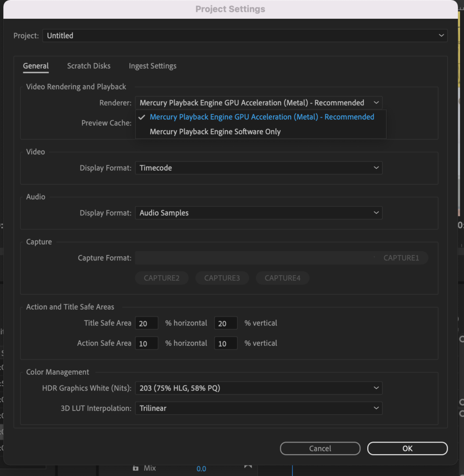This screenshot has width=464, height=476.
Task: Open 3D LUT Interpolation dropdown
Action: [x=259, y=409]
